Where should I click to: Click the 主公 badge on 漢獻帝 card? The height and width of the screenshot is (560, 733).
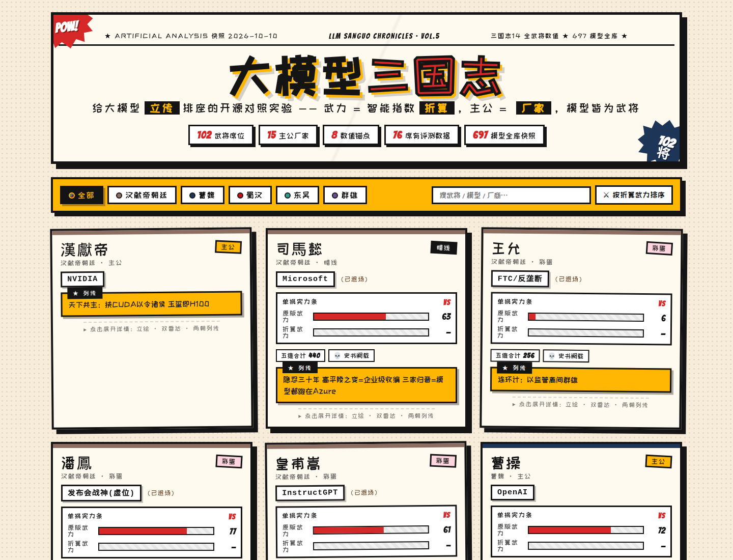pyautogui.click(x=228, y=247)
